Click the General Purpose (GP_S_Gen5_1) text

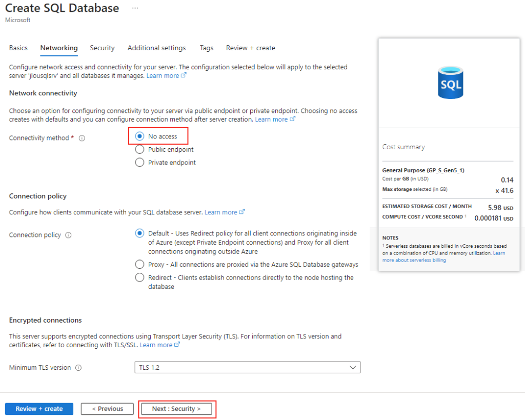423,170
